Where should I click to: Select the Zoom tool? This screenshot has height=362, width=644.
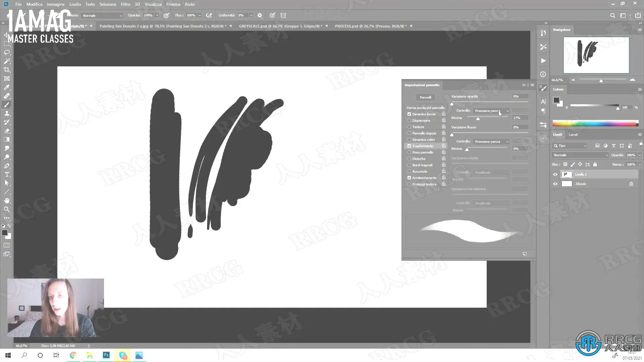coord(7,209)
